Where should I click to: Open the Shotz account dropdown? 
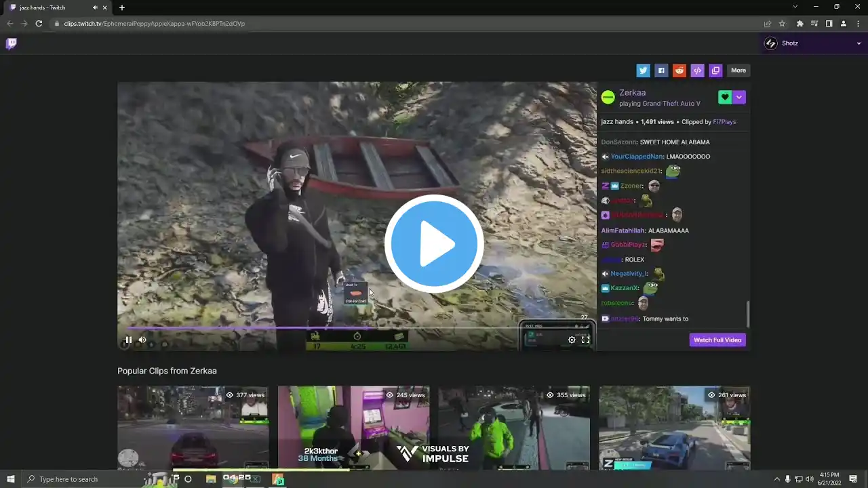[x=812, y=43]
